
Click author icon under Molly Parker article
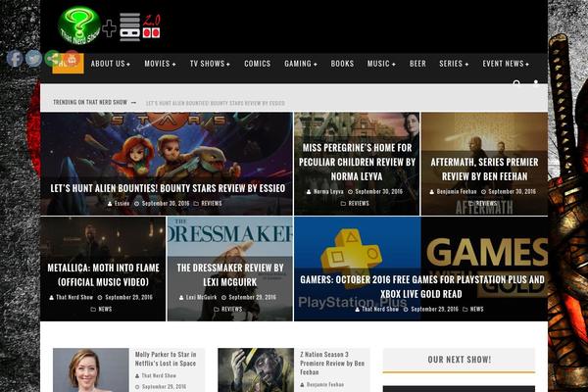(x=137, y=376)
